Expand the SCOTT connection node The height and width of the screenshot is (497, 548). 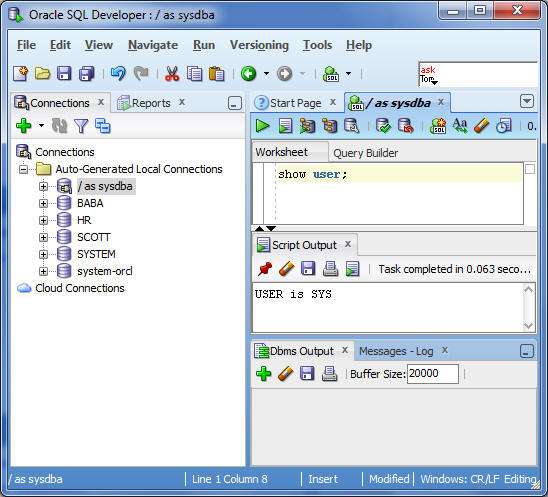pos(43,237)
